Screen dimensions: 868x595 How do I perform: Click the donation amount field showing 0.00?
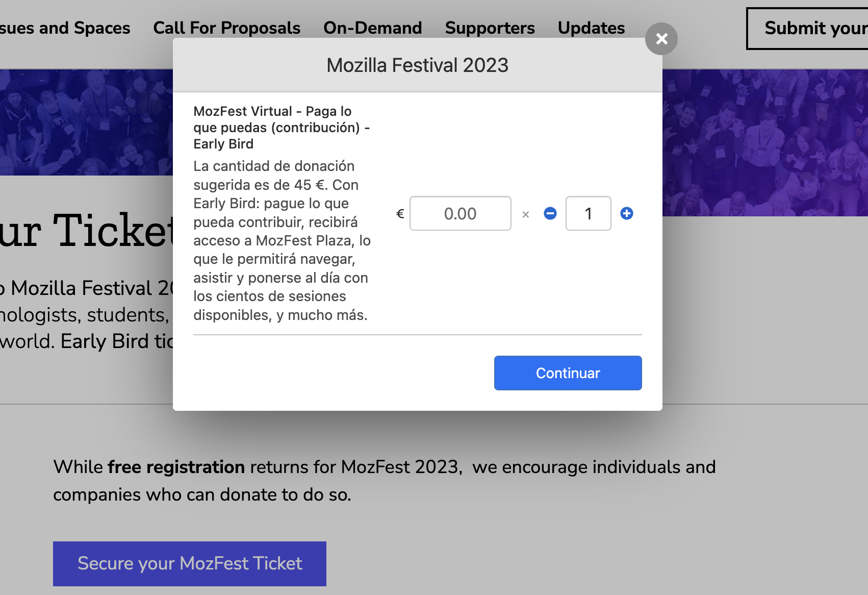click(460, 213)
